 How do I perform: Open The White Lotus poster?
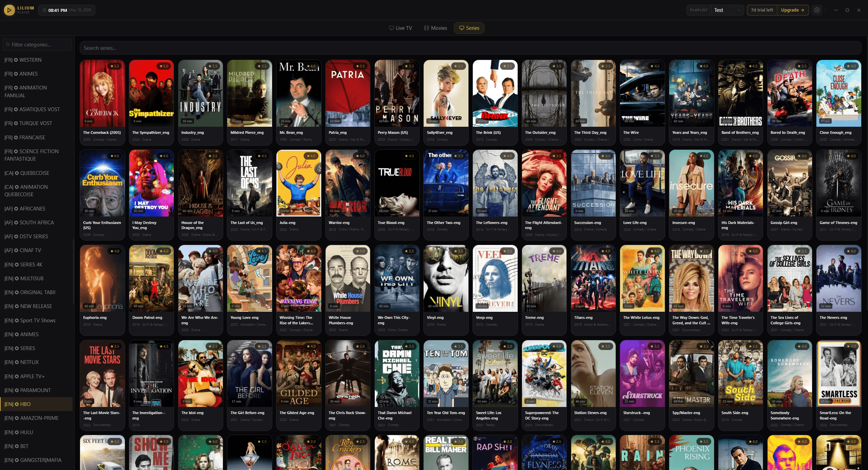pos(642,278)
